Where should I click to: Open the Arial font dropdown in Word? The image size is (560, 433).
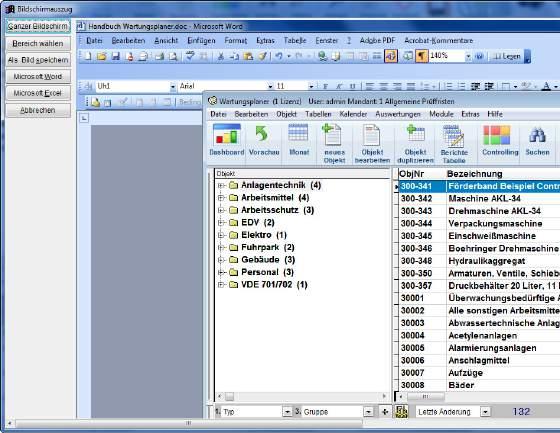(270, 86)
